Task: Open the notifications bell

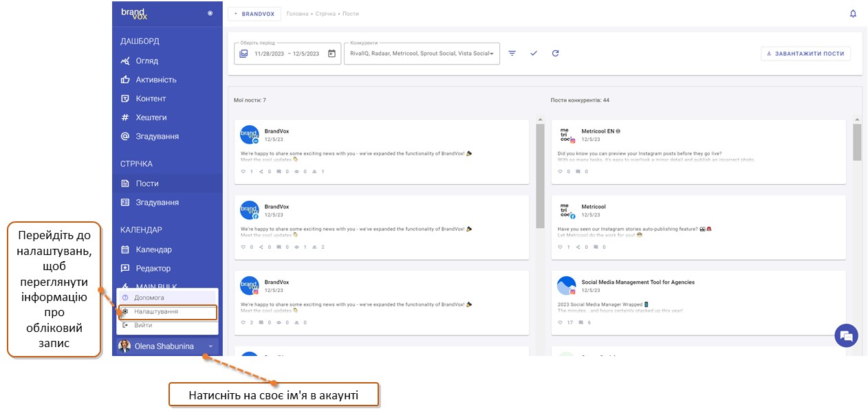Action: pyautogui.click(x=853, y=14)
